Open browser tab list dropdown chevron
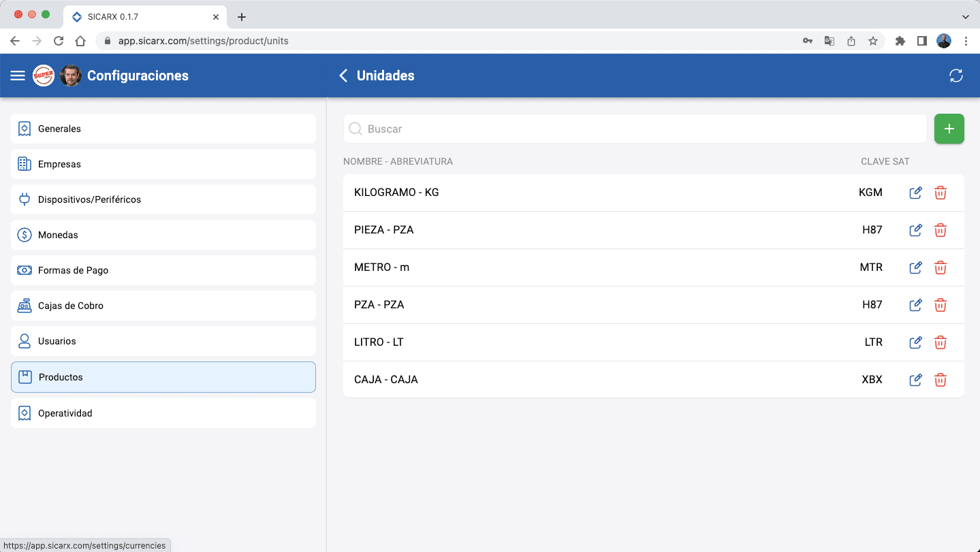The width and height of the screenshot is (980, 552). point(965,16)
